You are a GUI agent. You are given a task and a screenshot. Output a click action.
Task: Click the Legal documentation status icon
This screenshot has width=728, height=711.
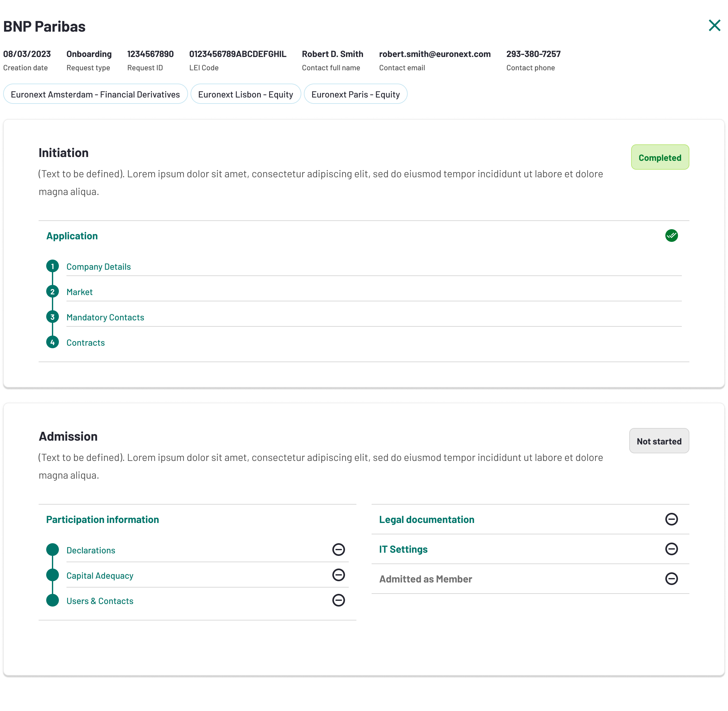[671, 519]
